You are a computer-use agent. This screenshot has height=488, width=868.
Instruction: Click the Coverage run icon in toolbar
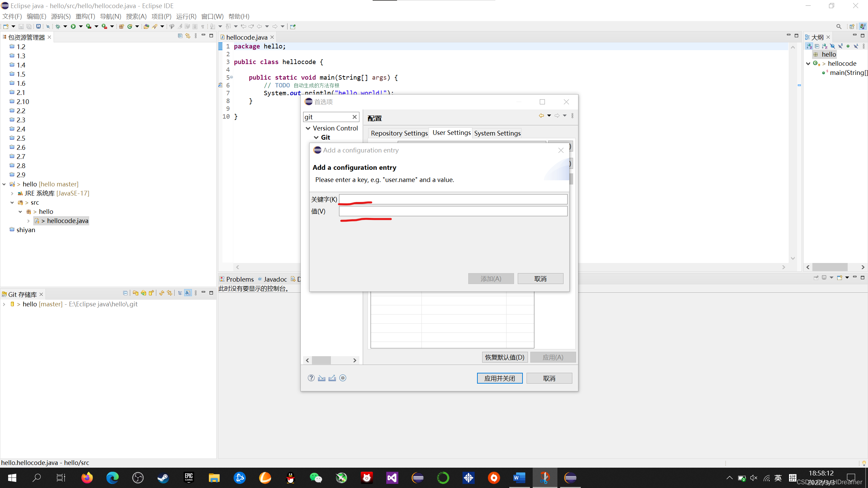(88, 26)
